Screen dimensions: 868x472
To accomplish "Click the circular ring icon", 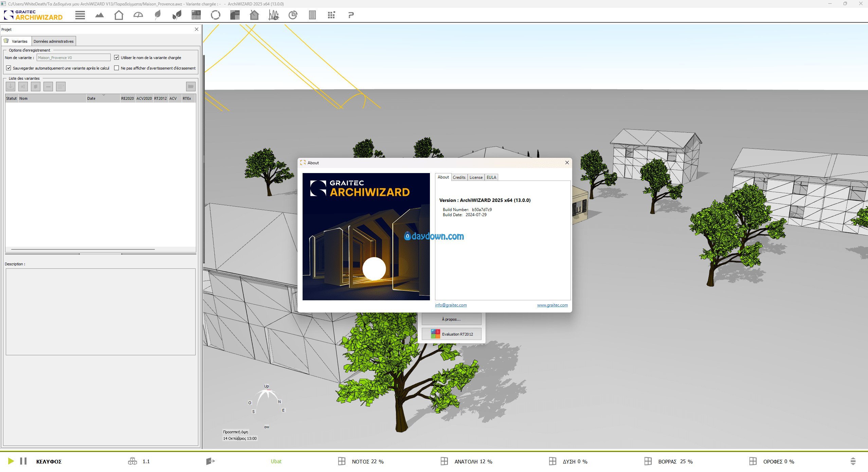I will point(216,15).
